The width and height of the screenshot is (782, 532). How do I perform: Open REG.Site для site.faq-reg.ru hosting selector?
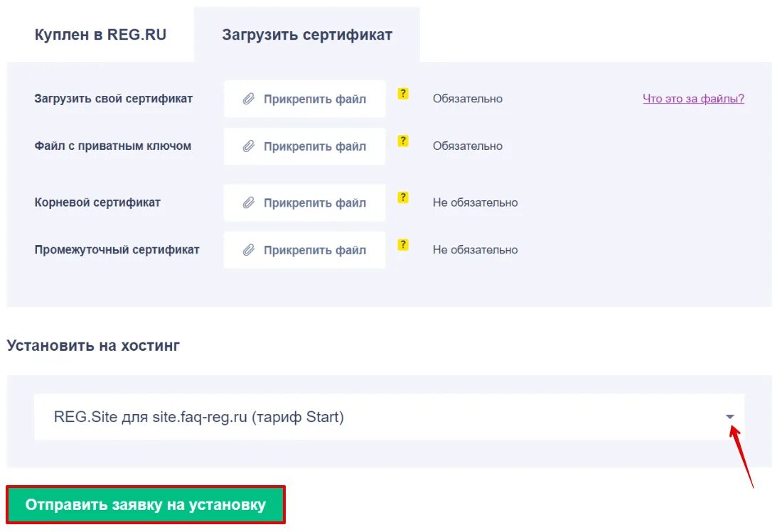point(389,417)
